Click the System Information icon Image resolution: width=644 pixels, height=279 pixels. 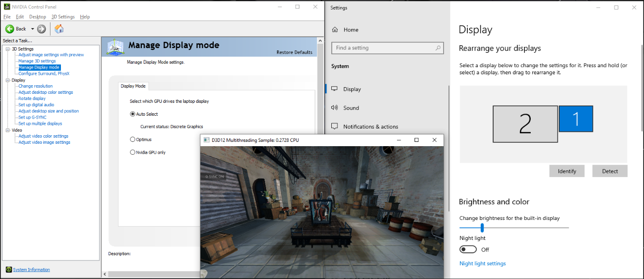click(8, 269)
